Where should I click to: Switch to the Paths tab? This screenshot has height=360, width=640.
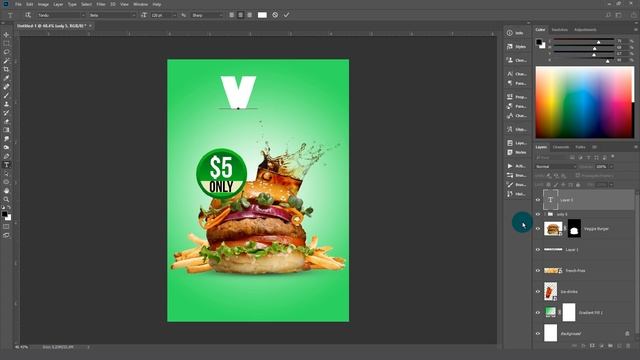(x=580, y=147)
